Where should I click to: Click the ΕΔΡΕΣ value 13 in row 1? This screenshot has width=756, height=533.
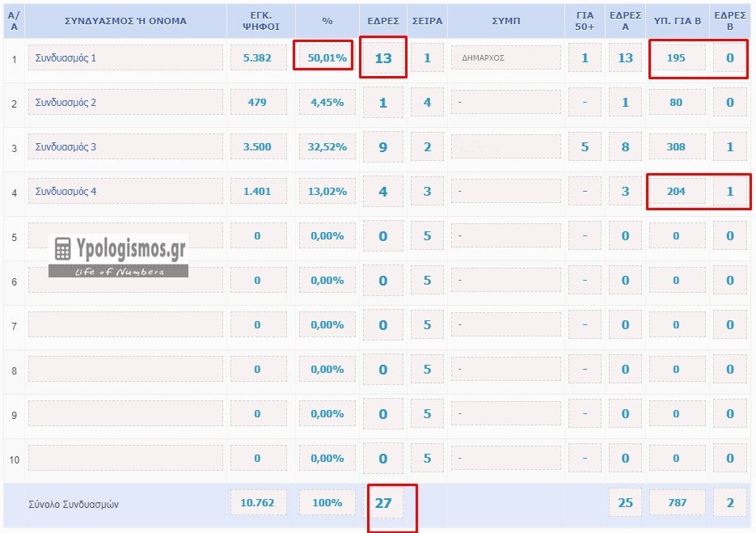[383, 58]
